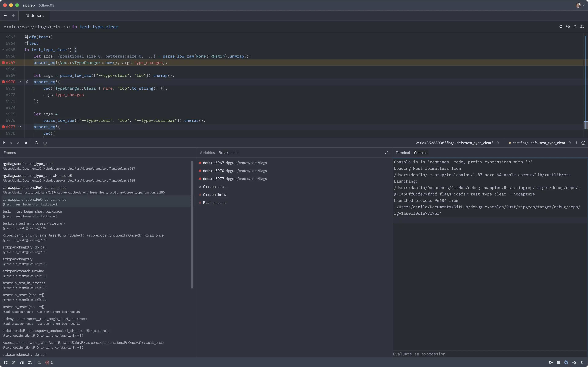The height and width of the screenshot is (367, 588).
Task: Open the inline assistant sparkles icon
Action: 568,27
